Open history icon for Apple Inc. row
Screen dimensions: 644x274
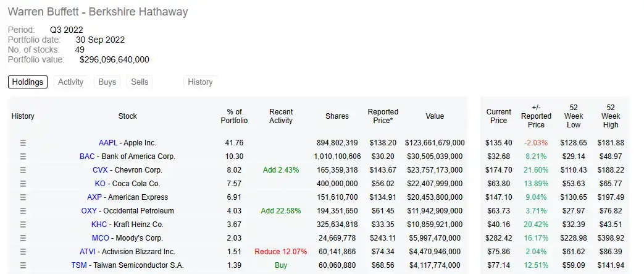click(x=23, y=143)
